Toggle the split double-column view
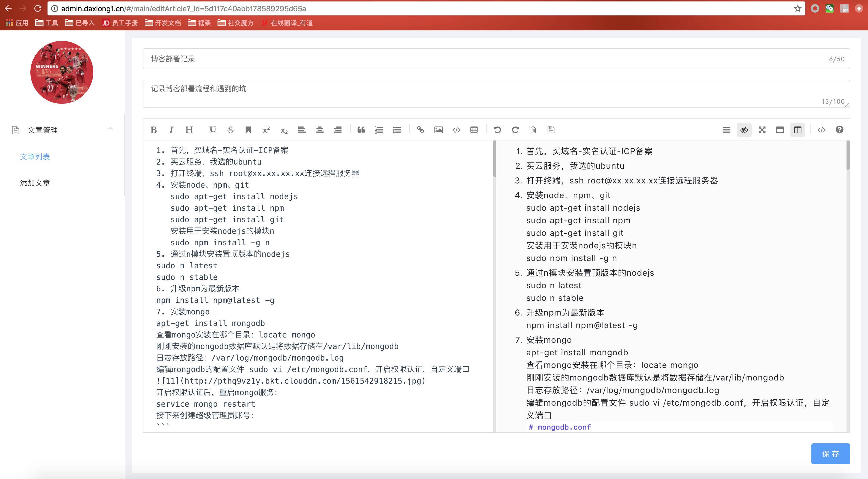The width and height of the screenshot is (868, 479). point(797,130)
